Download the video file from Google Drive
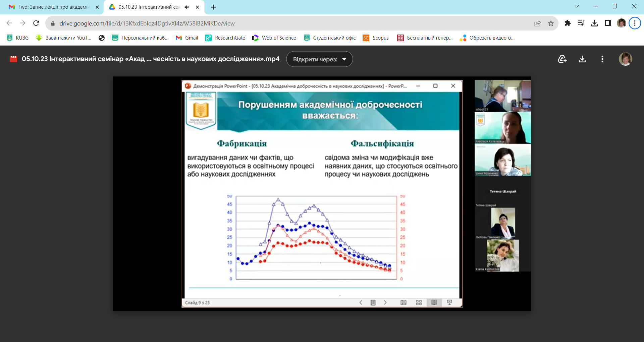Image resolution: width=644 pixels, height=342 pixels. click(x=582, y=59)
